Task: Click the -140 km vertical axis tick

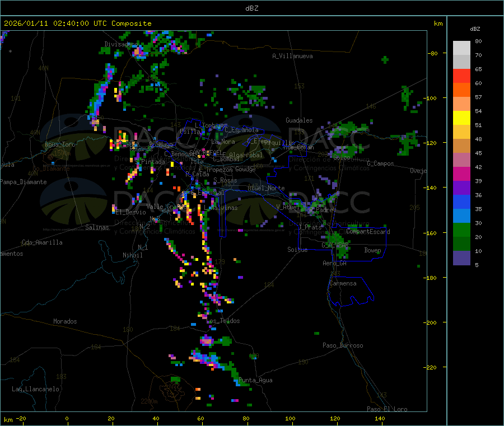Action: point(431,188)
